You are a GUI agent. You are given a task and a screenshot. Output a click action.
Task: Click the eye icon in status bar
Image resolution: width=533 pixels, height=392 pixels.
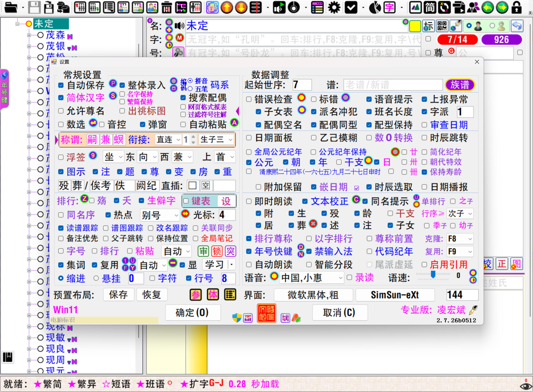(526, 386)
